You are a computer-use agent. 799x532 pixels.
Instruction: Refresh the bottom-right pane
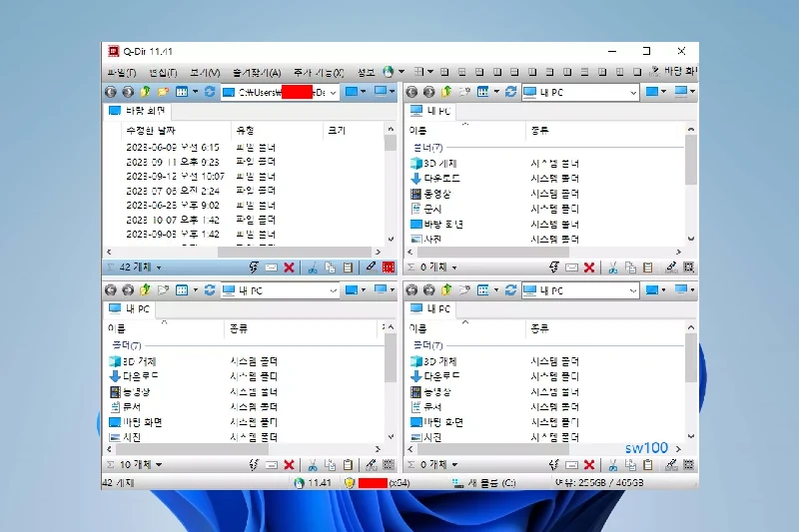pyautogui.click(x=510, y=290)
